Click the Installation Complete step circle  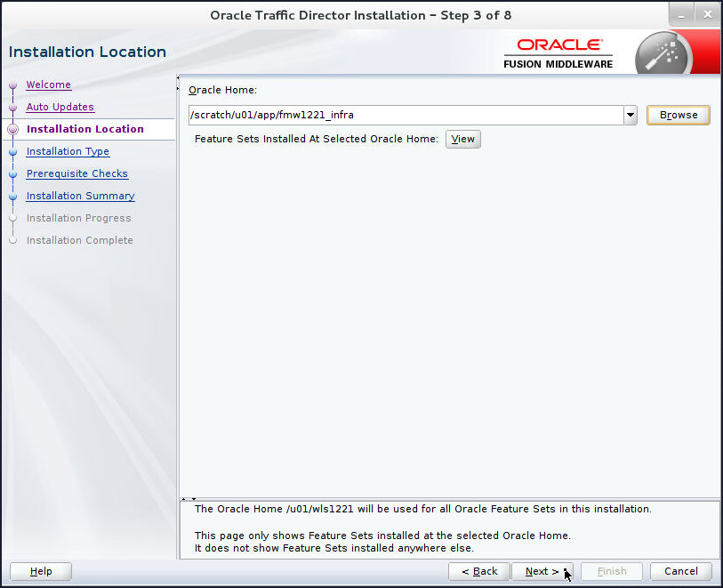pos(12,240)
